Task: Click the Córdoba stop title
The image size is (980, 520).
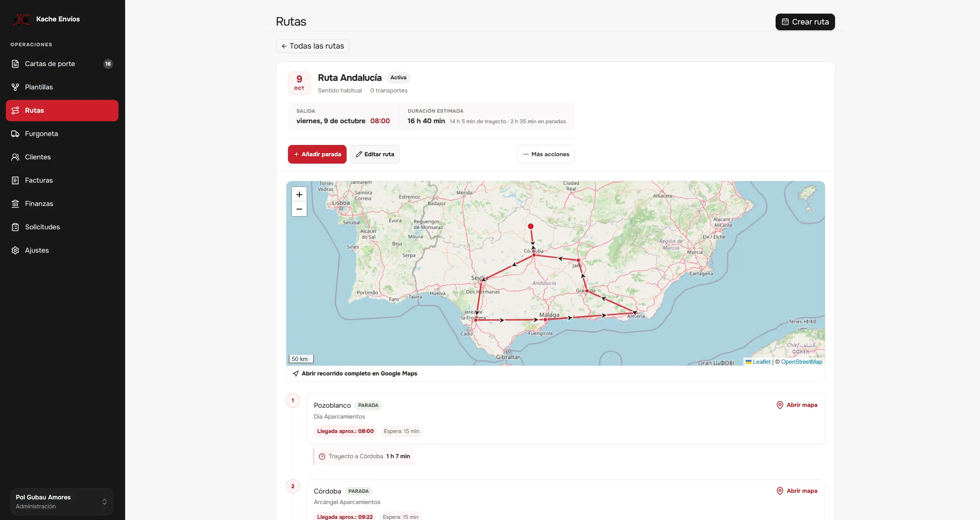Action: (328, 491)
